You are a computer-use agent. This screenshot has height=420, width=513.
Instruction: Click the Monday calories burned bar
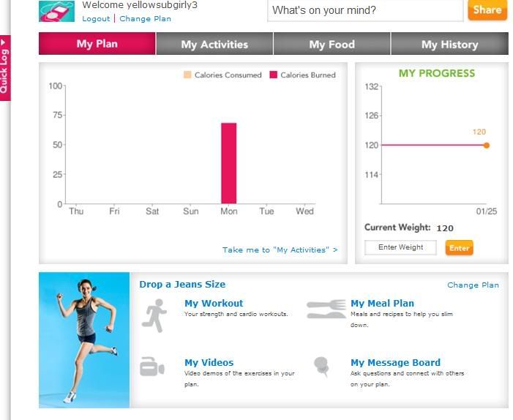pyautogui.click(x=229, y=163)
